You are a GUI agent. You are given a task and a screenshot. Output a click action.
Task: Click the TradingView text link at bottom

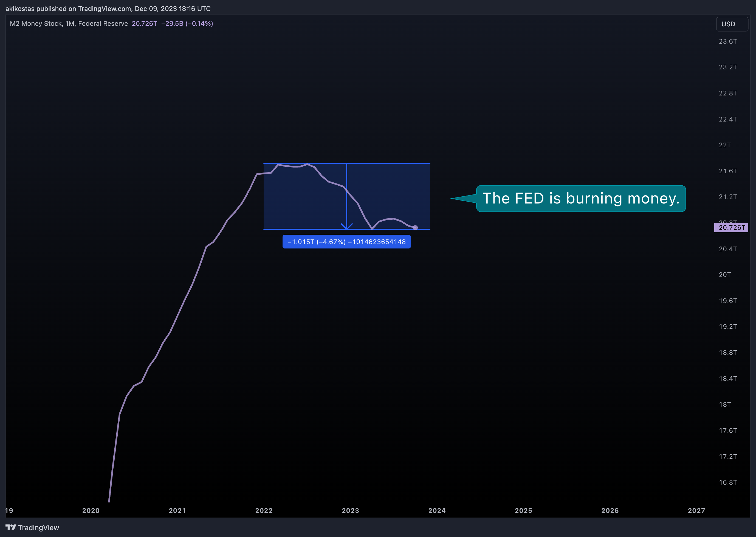tap(38, 527)
